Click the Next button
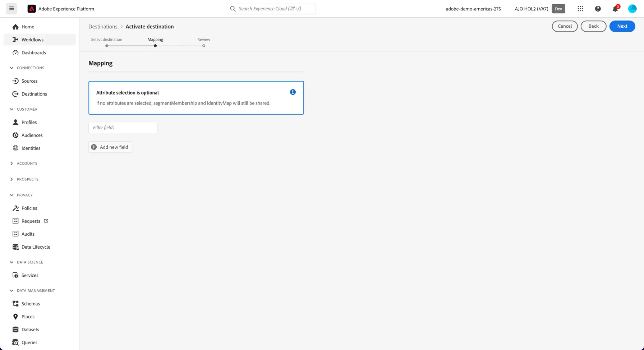 [622, 26]
